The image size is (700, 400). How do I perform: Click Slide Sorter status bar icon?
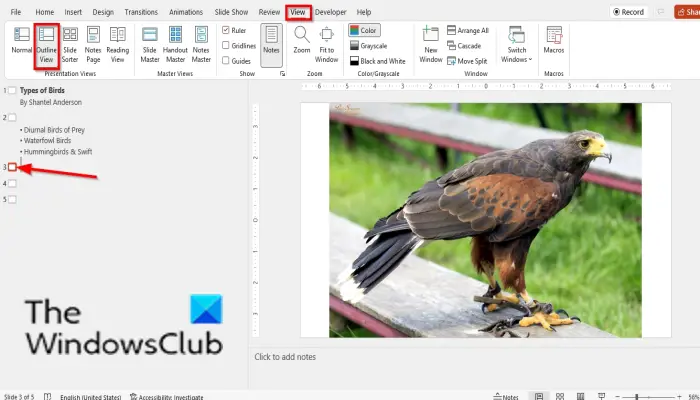tap(559, 396)
